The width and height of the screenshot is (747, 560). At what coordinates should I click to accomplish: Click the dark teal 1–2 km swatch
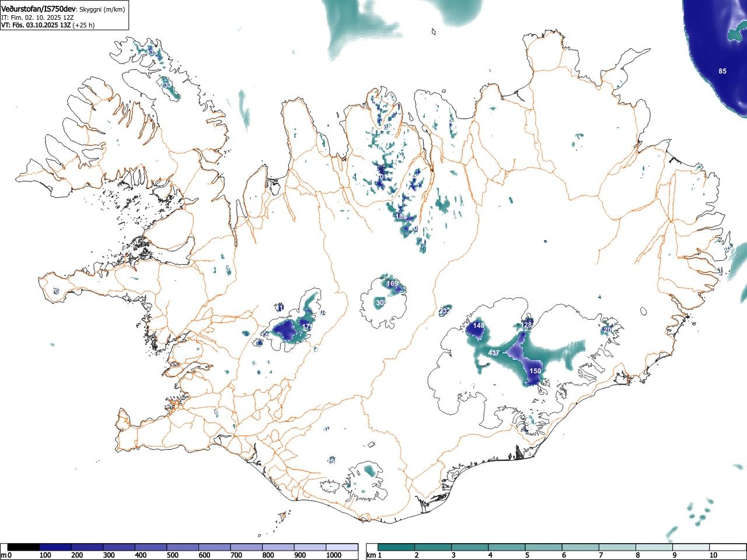click(x=396, y=547)
